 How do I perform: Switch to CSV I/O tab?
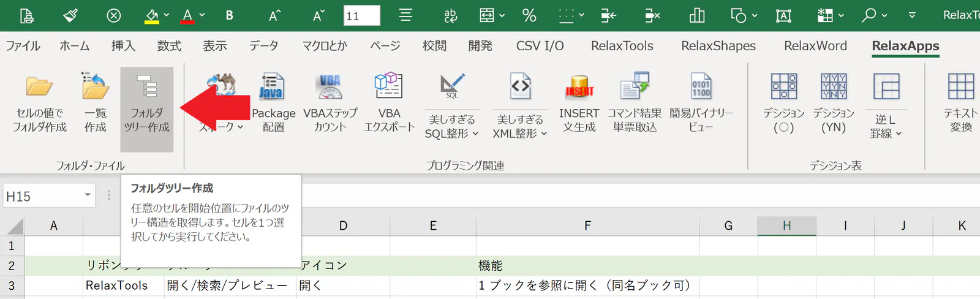click(540, 46)
